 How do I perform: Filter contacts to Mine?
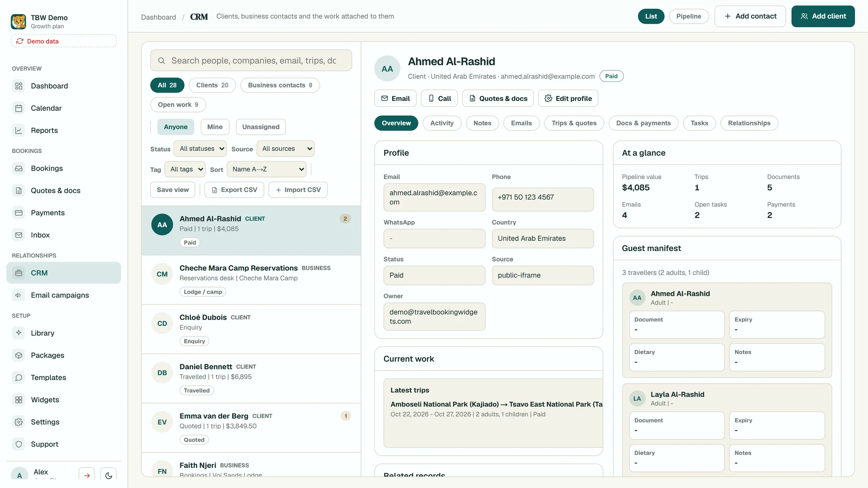tap(215, 127)
